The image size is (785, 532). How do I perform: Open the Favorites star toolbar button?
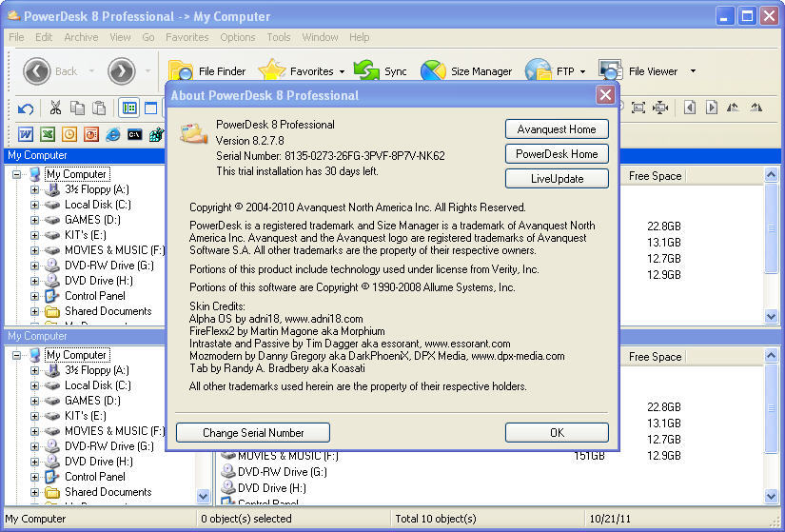pos(296,71)
